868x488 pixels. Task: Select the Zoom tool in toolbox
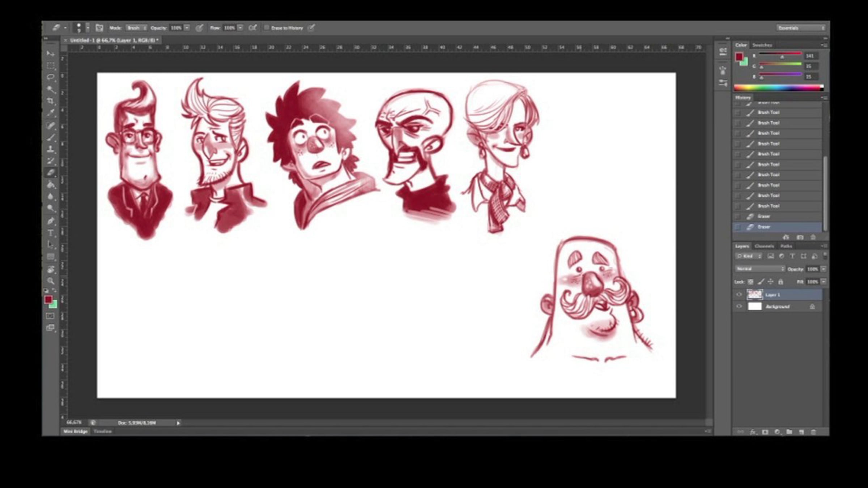coord(51,281)
